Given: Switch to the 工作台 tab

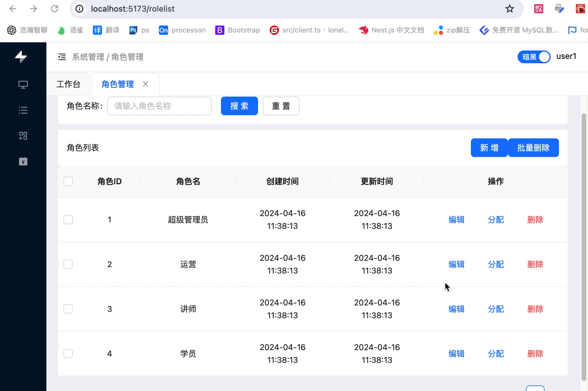Looking at the screenshot, I should (68, 84).
